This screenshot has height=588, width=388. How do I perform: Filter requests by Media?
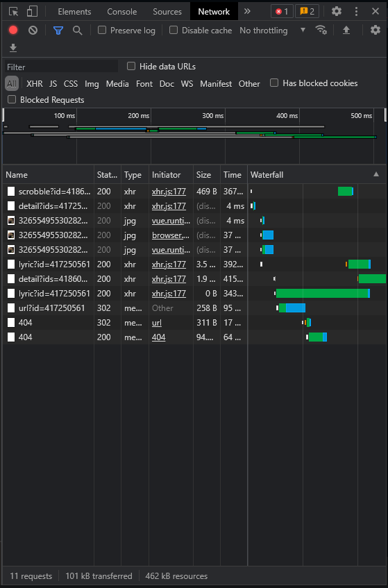[x=117, y=83]
